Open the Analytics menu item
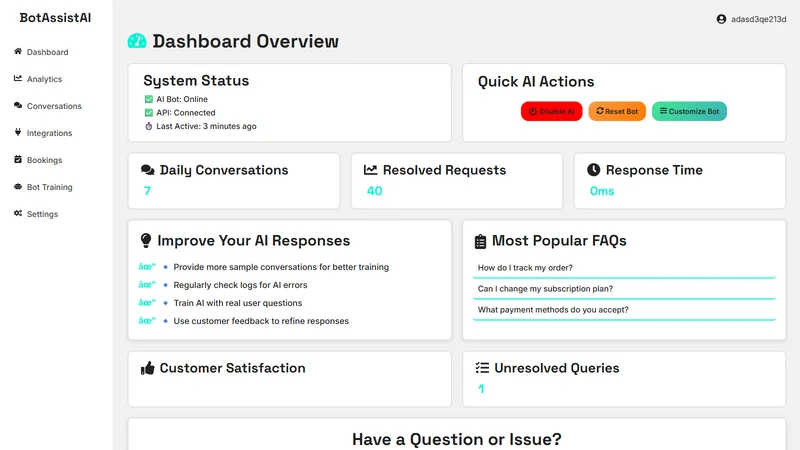Screen dimensions: 800x450 [44, 79]
